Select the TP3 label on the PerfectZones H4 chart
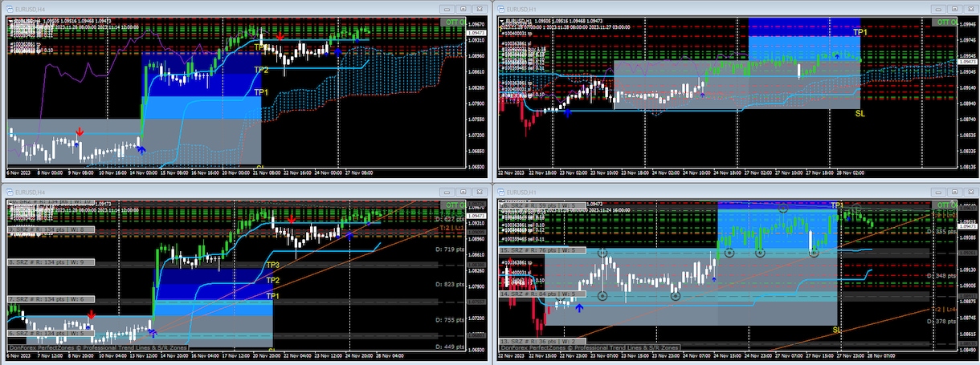980x365 pixels. [x=273, y=265]
